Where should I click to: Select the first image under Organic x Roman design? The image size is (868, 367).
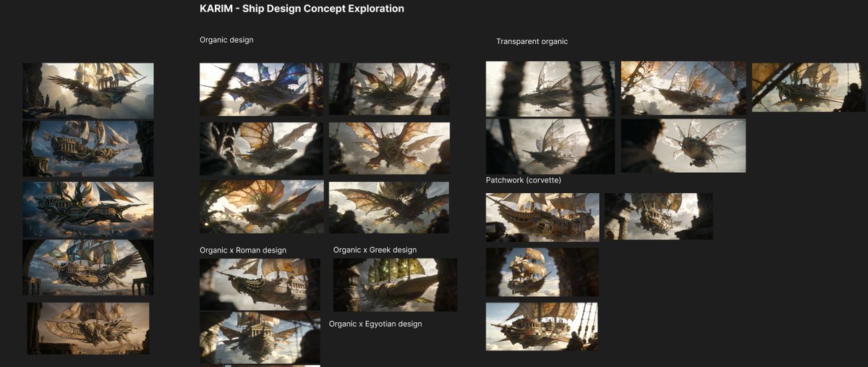[260, 284]
